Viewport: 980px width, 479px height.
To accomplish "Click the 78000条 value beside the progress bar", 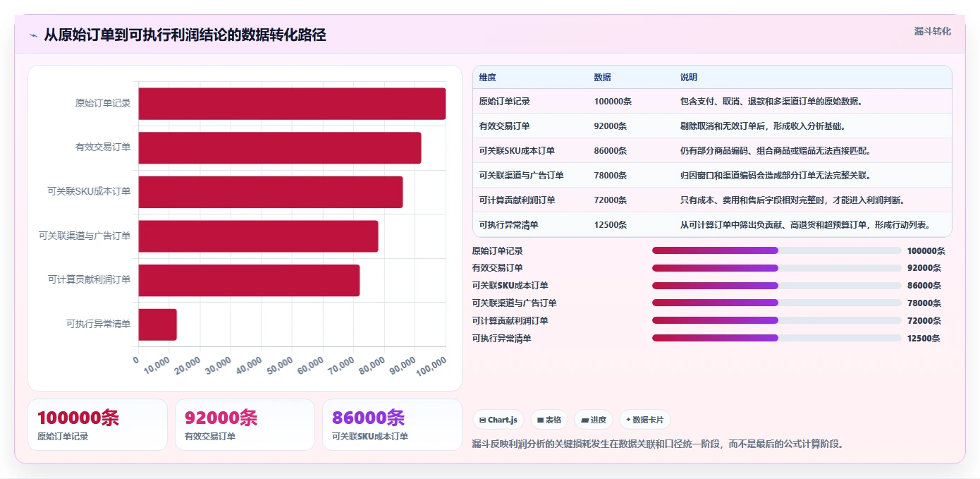I will 924,303.
